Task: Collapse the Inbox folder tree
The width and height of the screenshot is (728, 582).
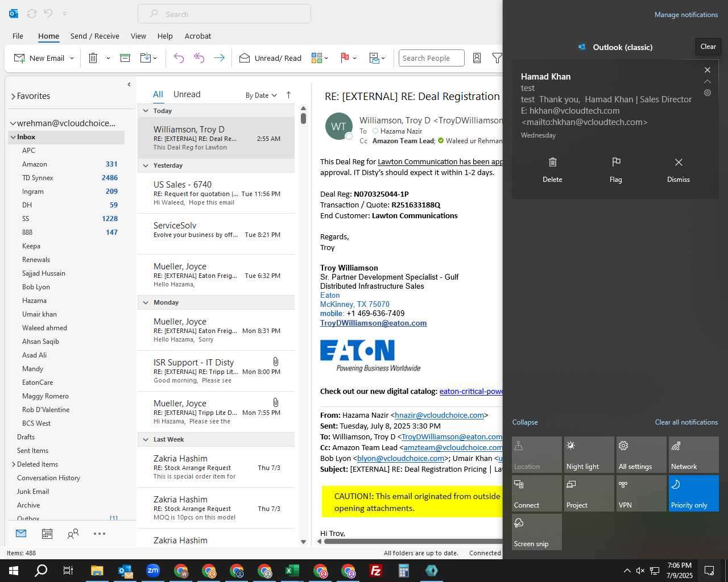Action: point(13,137)
